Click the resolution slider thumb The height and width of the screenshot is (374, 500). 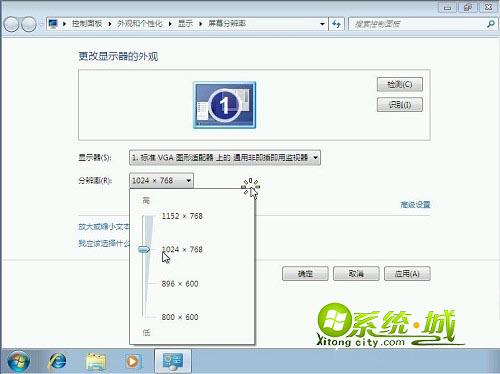pyautogui.click(x=144, y=249)
